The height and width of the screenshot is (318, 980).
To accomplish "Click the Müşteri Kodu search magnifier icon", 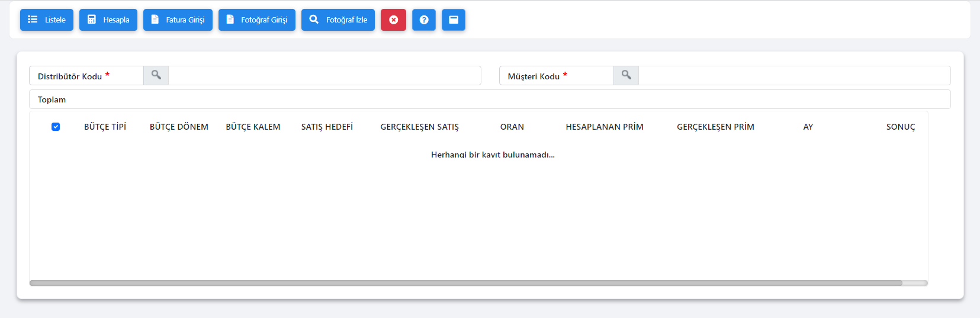I will click(x=626, y=75).
